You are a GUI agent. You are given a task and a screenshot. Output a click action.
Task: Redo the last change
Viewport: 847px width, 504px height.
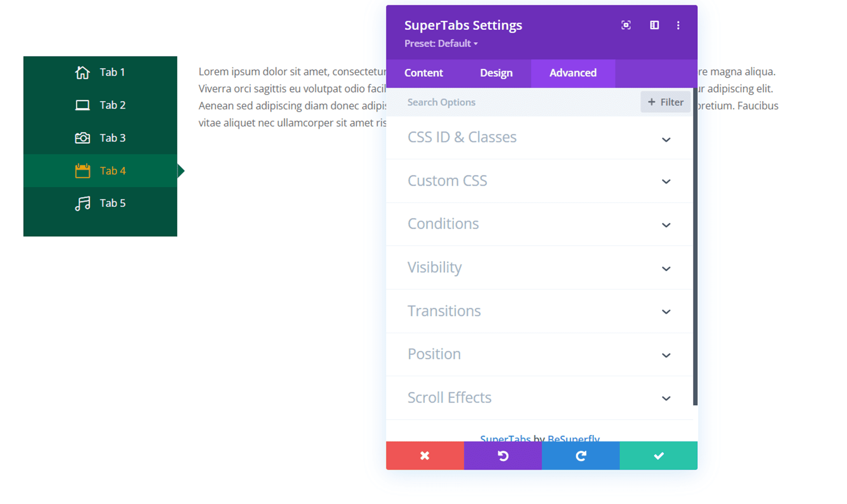point(581,456)
